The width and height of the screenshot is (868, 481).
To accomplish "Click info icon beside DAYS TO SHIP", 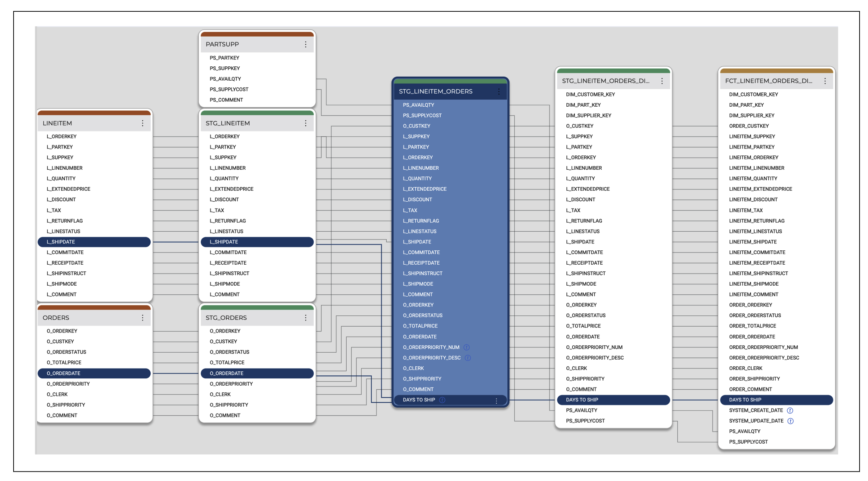I will [x=442, y=400].
